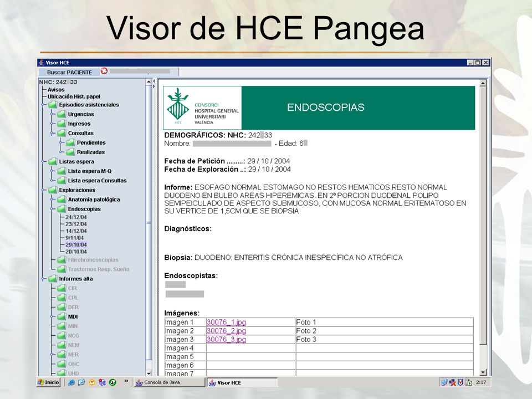Click the green S quick launch icon
The image size is (532, 399).
(x=112, y=382)
